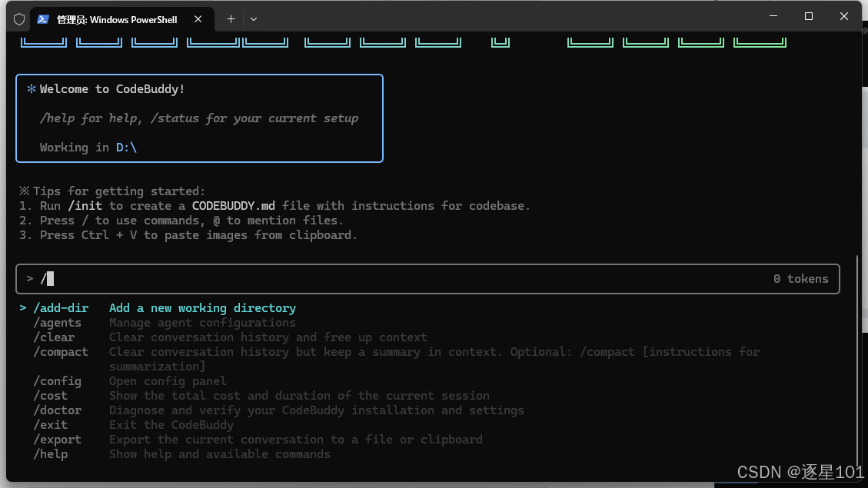The image size is (868, 488).
Task: Choose /help to show available commands
Action: click(50, 453)
